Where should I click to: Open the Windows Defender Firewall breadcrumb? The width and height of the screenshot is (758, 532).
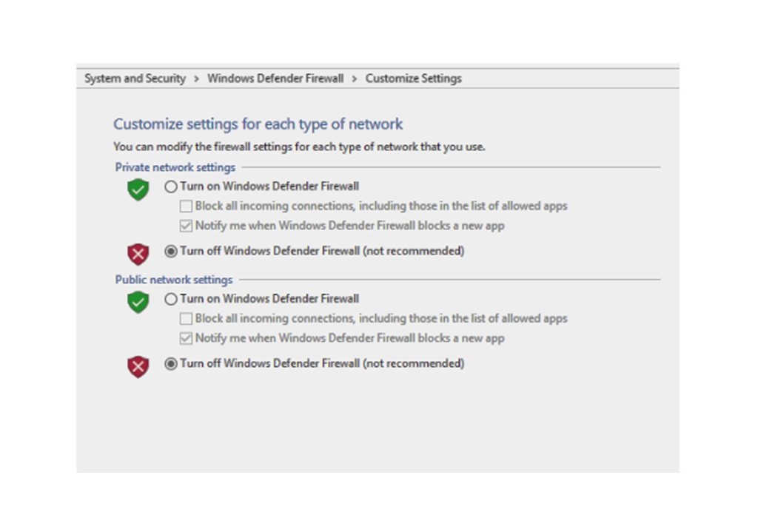tap(275, 78)
